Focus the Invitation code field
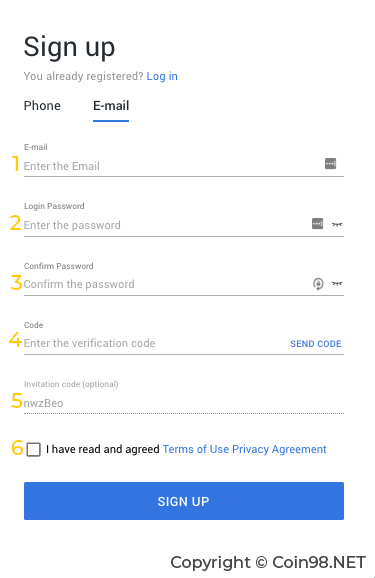Image resolution: width=375 pixels, height=578 pixels. click(184, 403)
